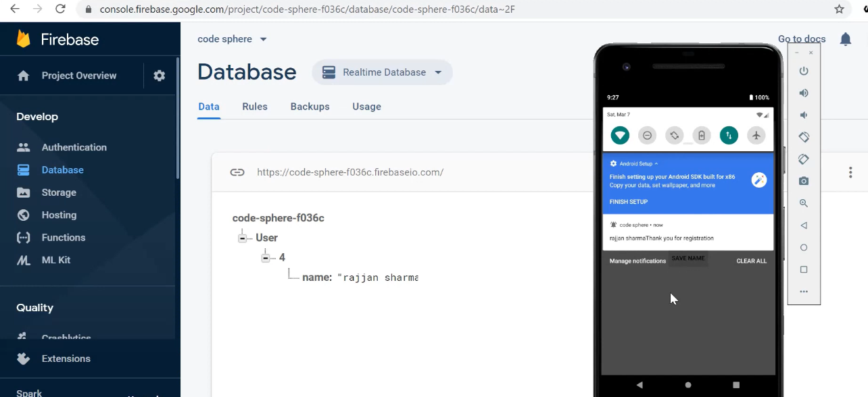Switch to the Data tab

click(x=209, y=107)
